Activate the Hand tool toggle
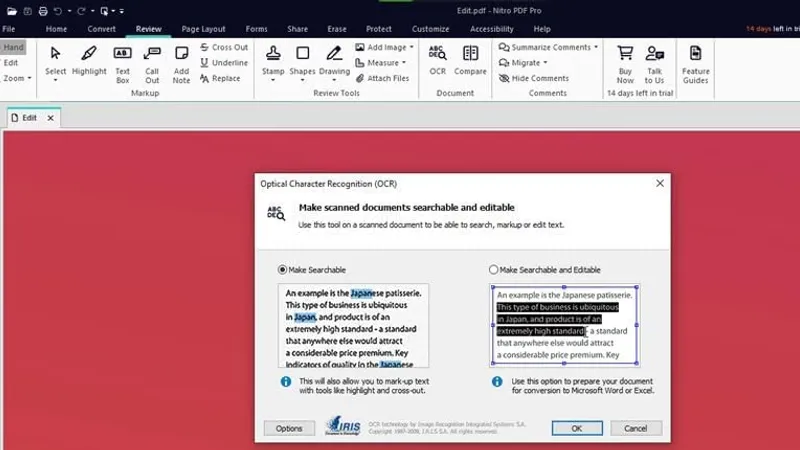 (x=13, y=47)
